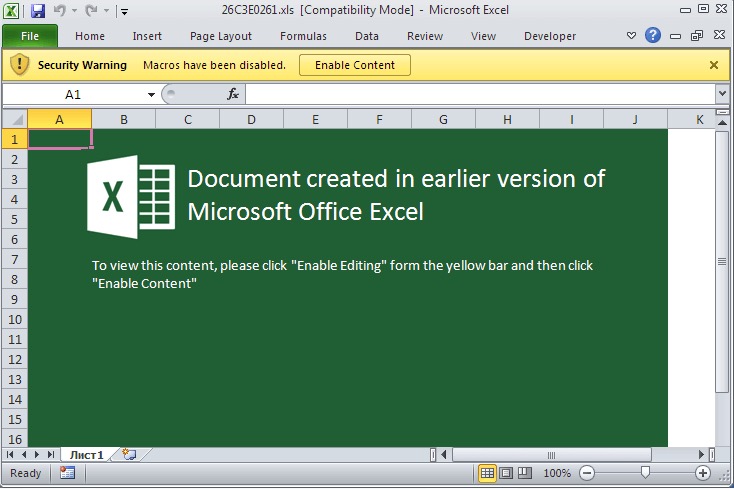Open the Redo history dropdown arrow

click(106, 11)
